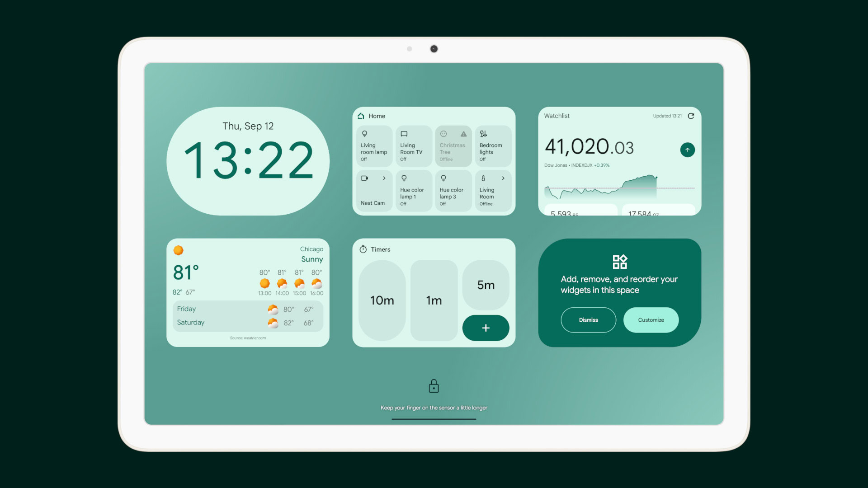Click the Watchlist refresh icon
This screenshot has width=868, height=488.
pos(691,116)
